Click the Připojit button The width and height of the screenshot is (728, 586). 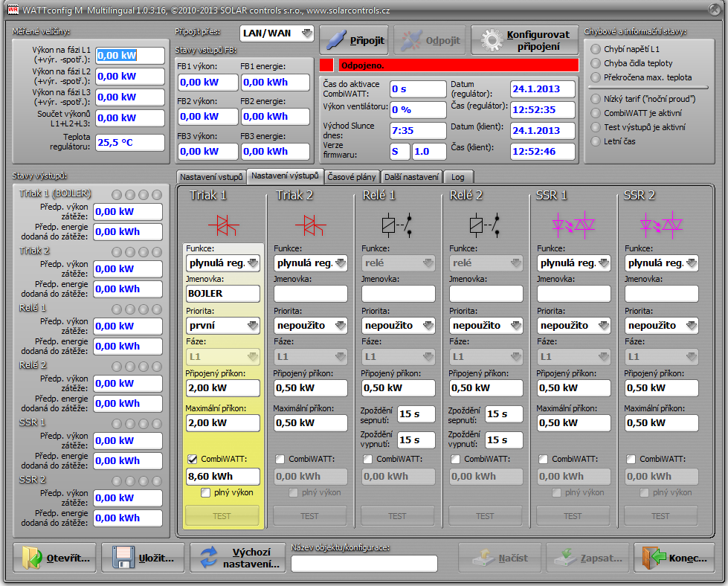point(354,40)
